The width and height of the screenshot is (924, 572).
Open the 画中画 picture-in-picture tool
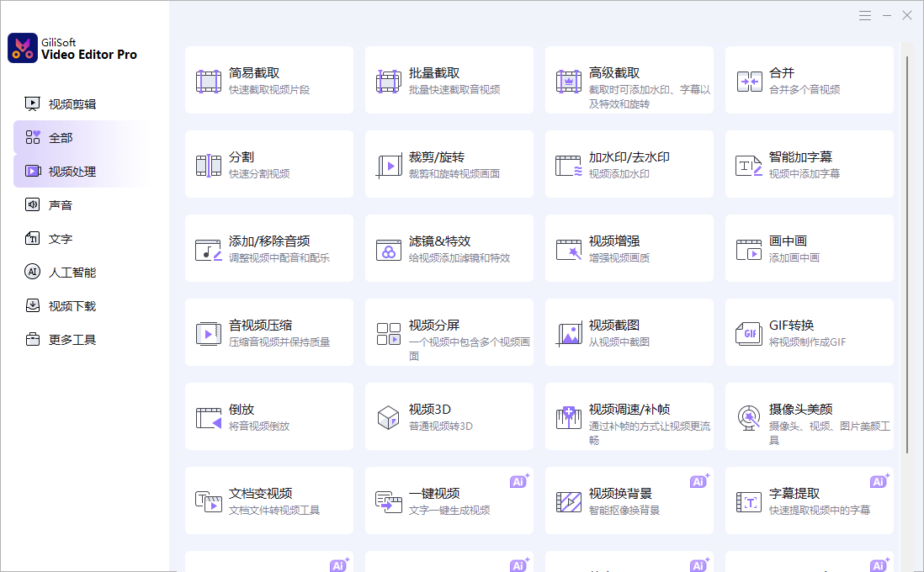pos(809,247)
